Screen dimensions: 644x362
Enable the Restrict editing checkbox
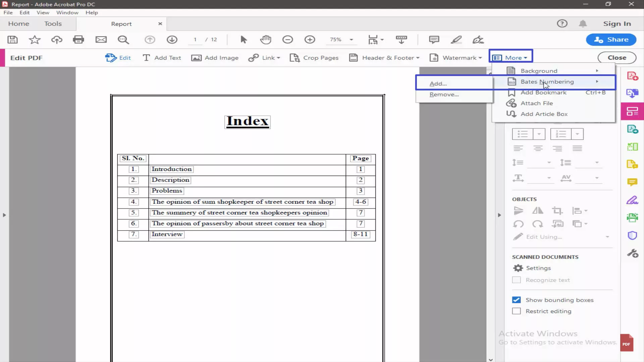pyautogui.click(x=517, y=311)
